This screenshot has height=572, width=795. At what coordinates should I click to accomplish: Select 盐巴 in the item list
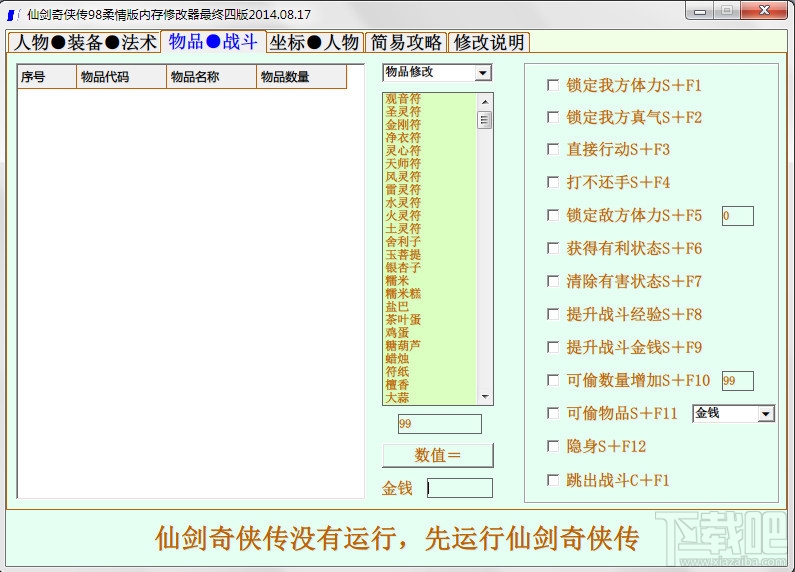point(397,306)
